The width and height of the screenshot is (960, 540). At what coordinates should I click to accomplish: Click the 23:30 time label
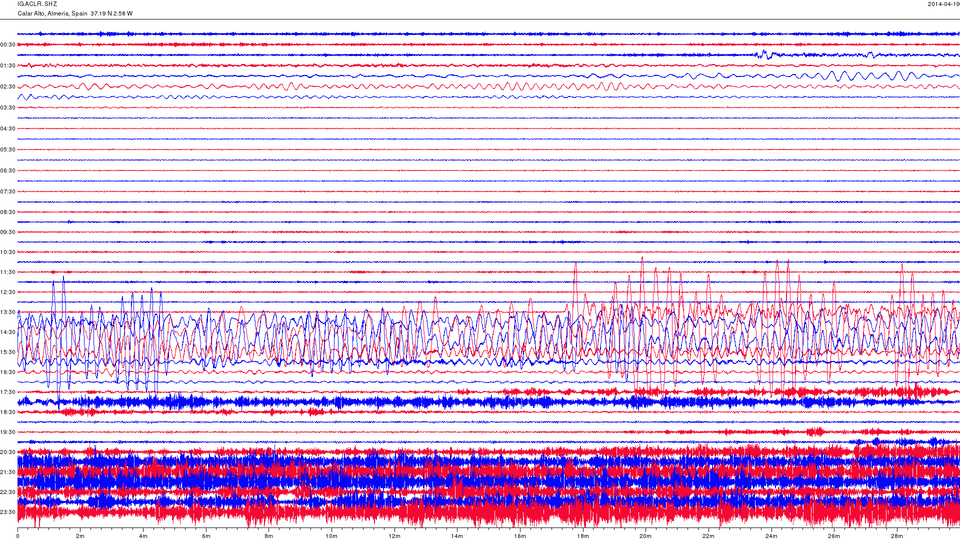[x=8, y=512]
